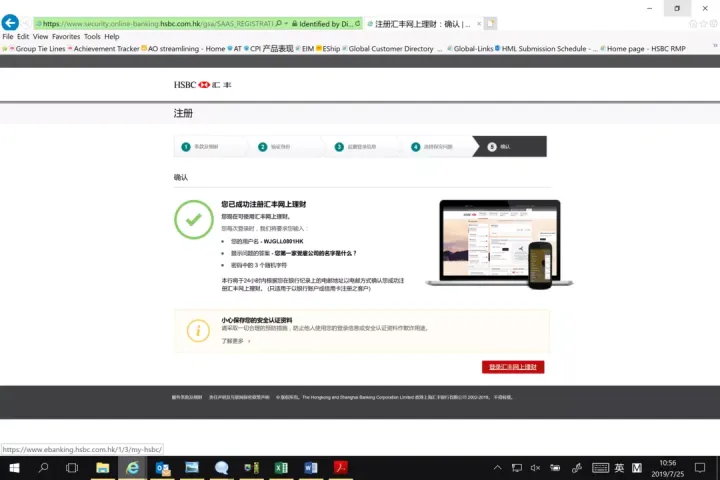Open the Favorites menu
This screenshot has height=480, width=720.
[66, 36]
